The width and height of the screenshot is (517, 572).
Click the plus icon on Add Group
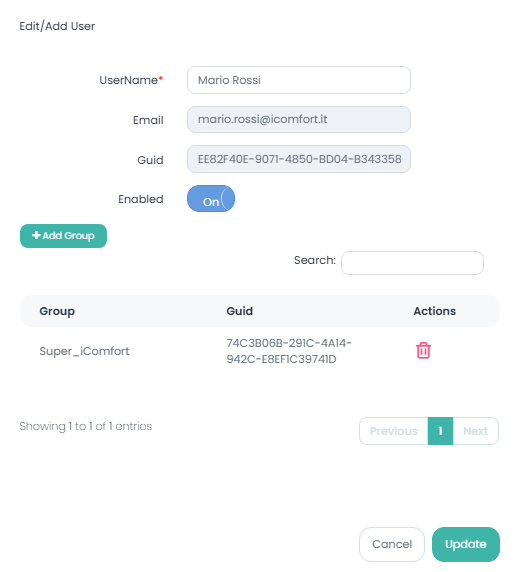[36, 235]
